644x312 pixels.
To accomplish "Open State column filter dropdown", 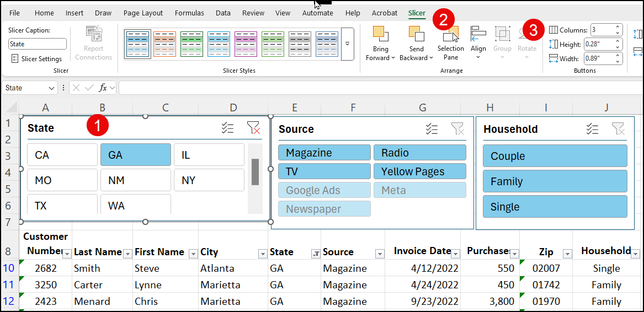I will (x=316, y=254).
